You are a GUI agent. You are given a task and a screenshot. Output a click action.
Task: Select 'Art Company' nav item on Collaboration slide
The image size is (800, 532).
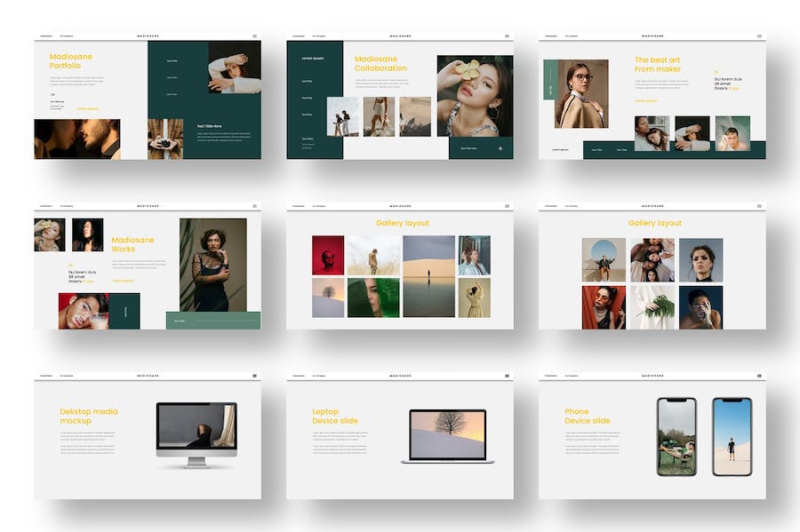[x=318, y=36]
